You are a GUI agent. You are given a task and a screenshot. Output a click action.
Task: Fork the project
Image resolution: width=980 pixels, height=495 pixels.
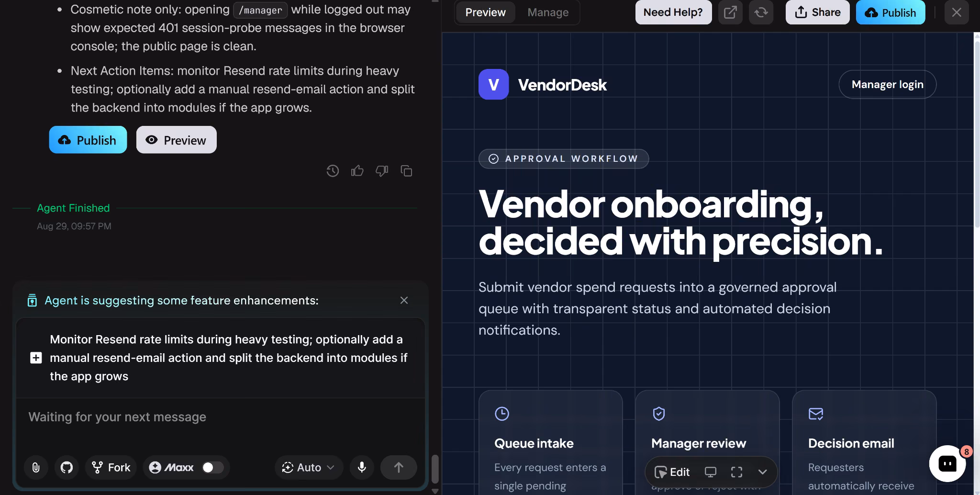pyautogui.click(x=111, y=467)
